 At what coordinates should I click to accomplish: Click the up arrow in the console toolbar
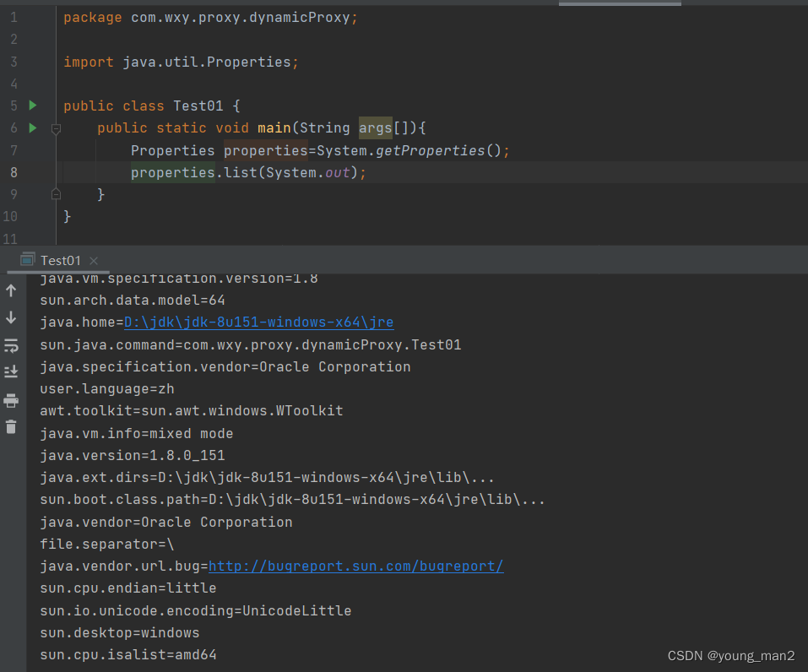point(11,290)
